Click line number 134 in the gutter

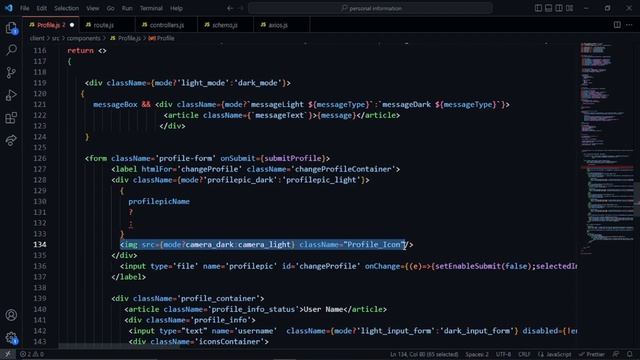(x=40, y=244)
